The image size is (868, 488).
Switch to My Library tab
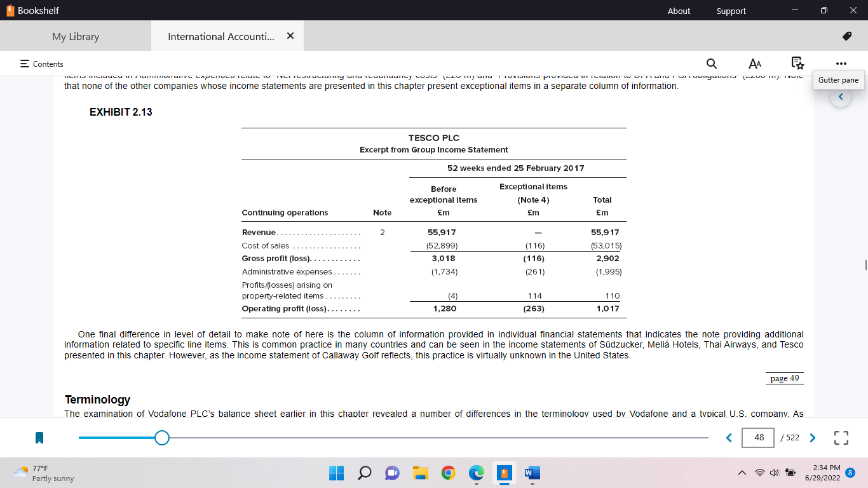point(76,36)
